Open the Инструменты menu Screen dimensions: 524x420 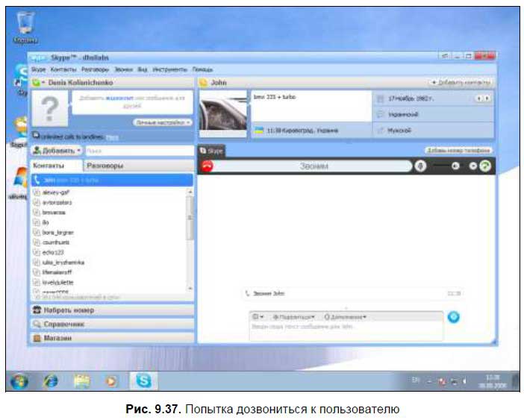coord(169,69)
